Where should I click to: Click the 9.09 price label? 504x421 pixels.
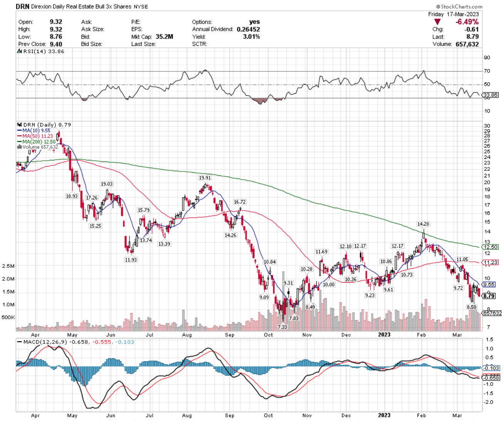264,298
